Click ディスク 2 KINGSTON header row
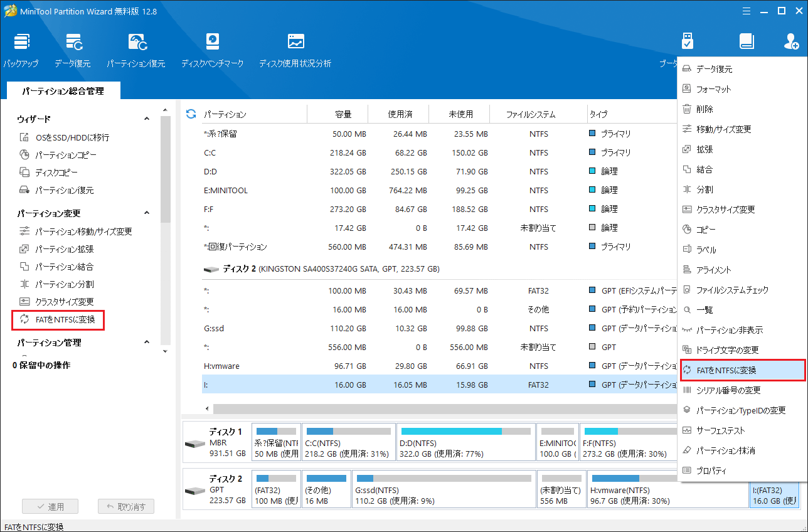808x532 pixels. click(439, 269)
